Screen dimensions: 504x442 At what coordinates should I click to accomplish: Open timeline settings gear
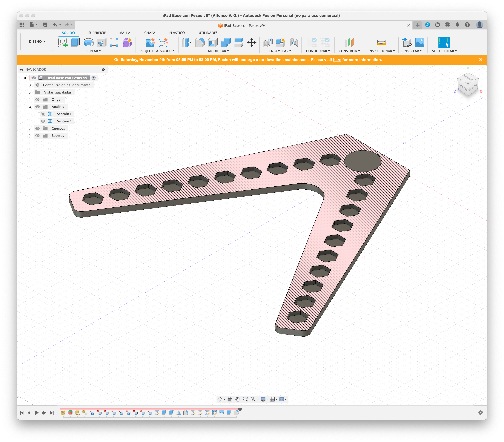click(x=481, y=413)
